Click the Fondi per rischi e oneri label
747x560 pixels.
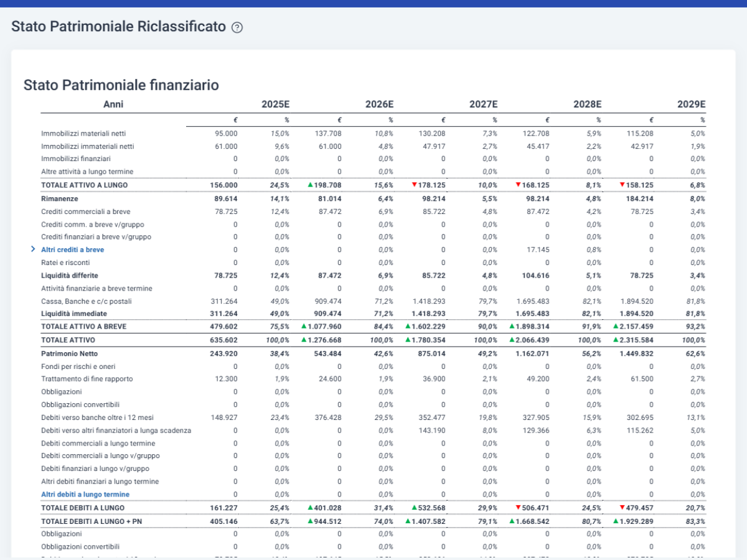[78, 366]
